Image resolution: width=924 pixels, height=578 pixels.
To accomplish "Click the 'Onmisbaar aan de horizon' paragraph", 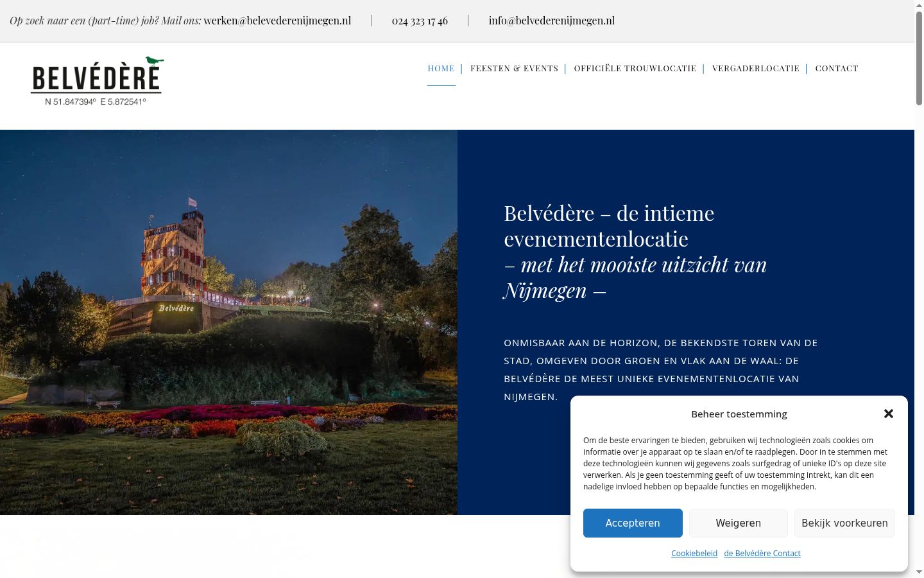I will 661,369.
